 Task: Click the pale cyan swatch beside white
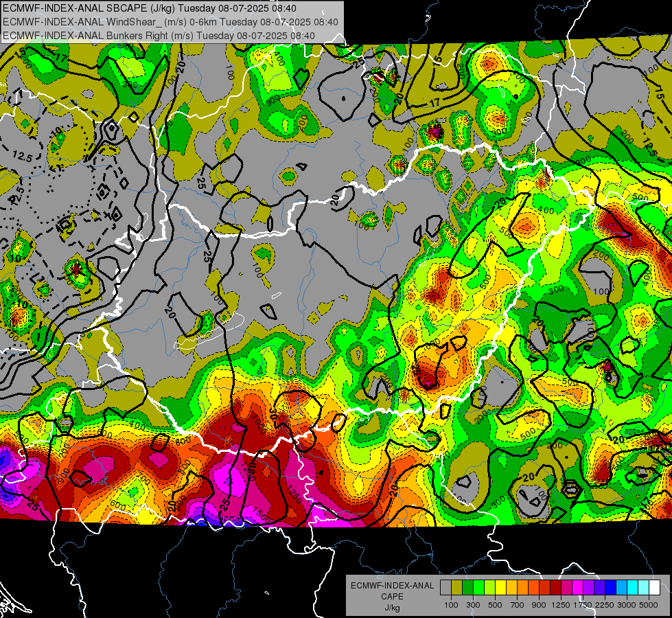click(x=644, y=588)
